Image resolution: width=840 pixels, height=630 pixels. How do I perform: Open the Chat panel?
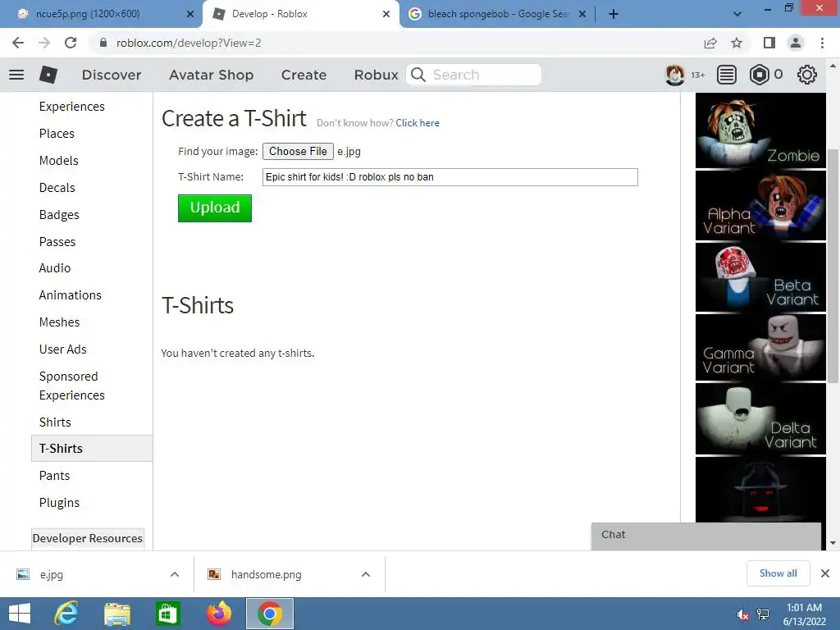point(706,535)
